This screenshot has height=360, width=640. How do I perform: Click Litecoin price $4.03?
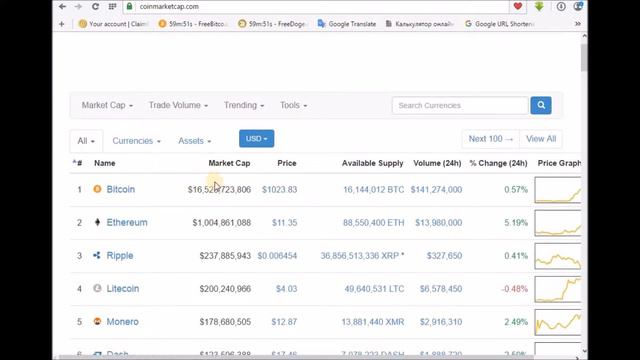pyautogui.click(x=286, y=289)
